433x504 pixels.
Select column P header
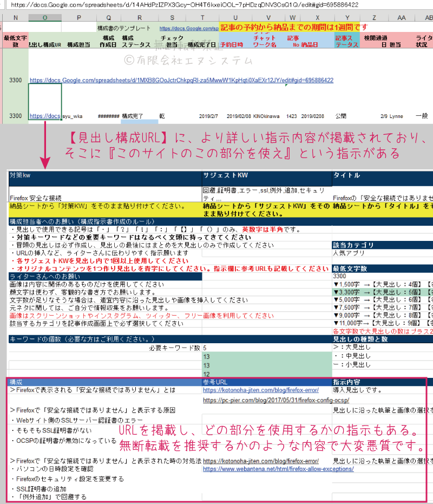coord(79,18)
